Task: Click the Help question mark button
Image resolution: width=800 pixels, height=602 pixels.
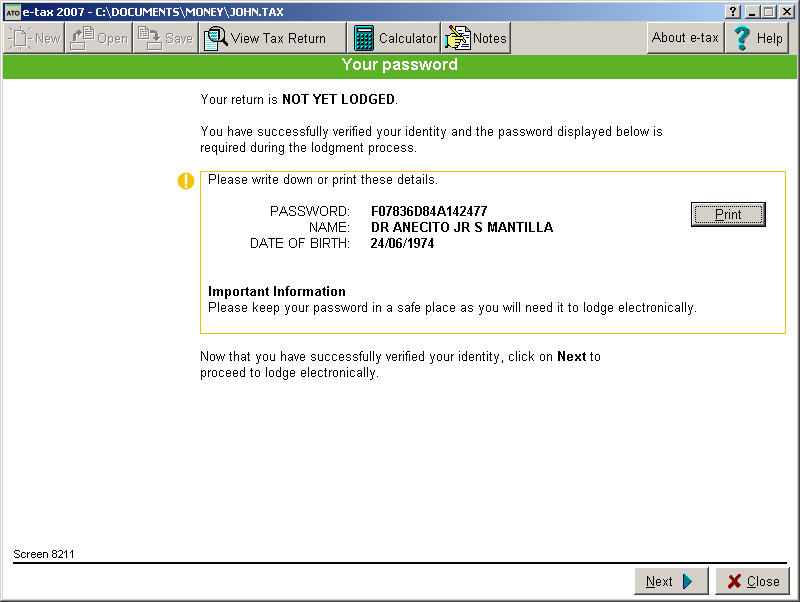Action: 757,38
